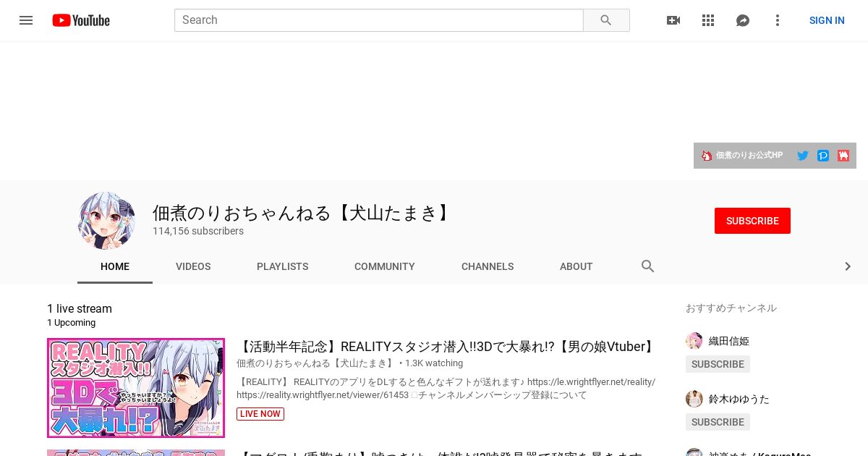Screen dimensions: 868x456
Task: Subscribe to 織田信姫 channel
Action: click(718, 364)
